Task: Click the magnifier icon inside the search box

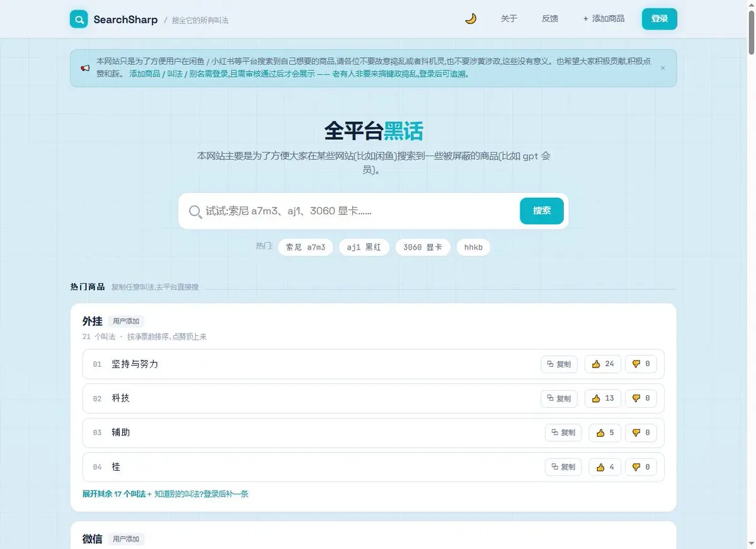Action: tap(195, 211)
